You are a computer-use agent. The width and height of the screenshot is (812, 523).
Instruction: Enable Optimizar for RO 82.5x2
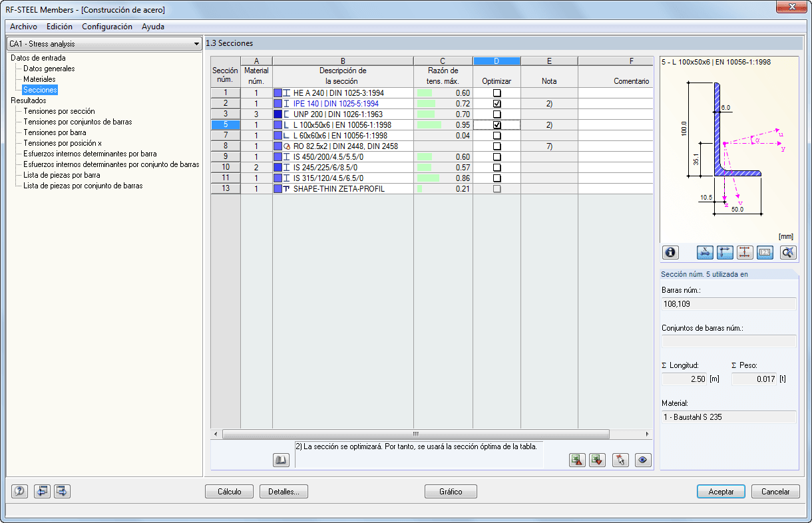click(497, 146)
